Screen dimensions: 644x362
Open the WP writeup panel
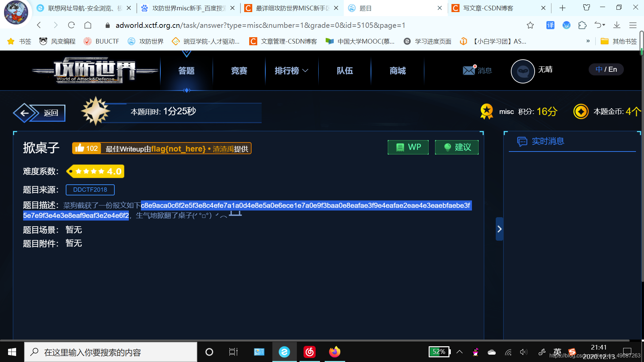(x=408, y=147)
